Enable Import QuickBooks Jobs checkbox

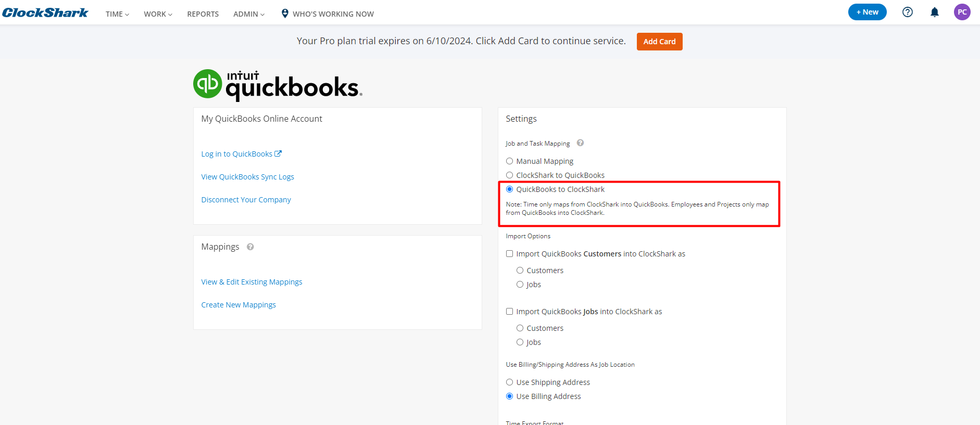click(x=509, y=312)
